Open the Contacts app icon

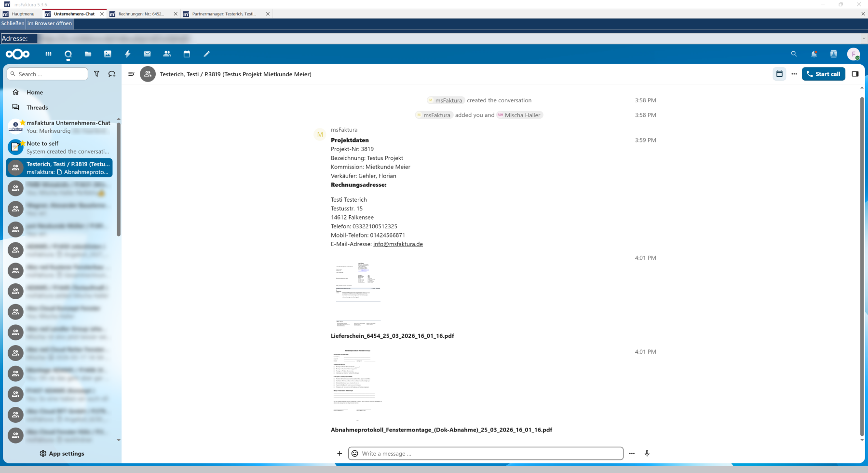click(x=167, y=54)
